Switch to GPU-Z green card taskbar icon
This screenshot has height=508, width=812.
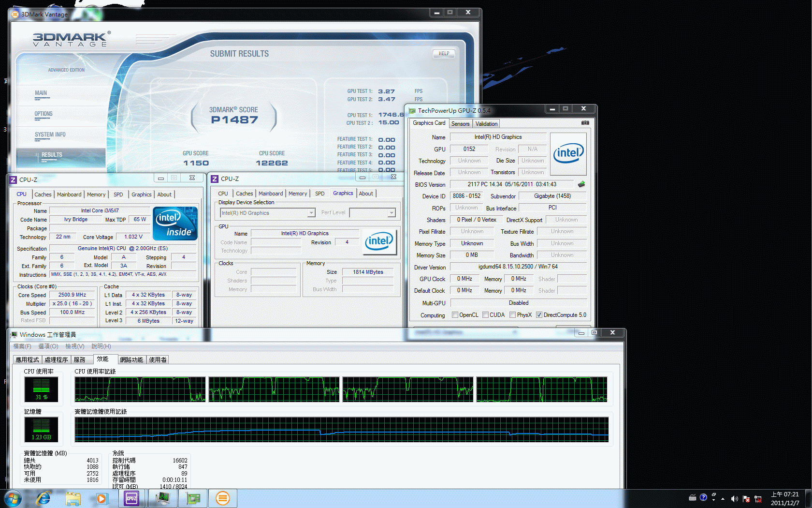(x=193, y=498)
